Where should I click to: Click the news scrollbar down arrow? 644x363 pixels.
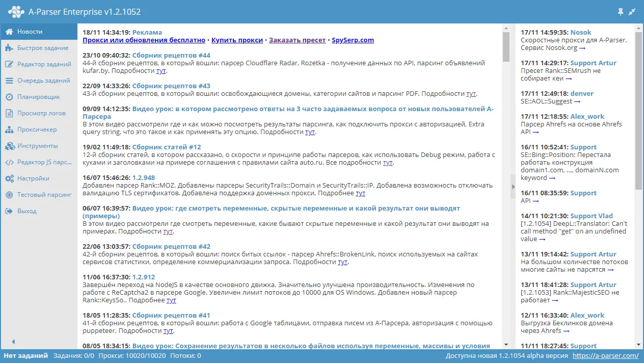click(506, 345)
